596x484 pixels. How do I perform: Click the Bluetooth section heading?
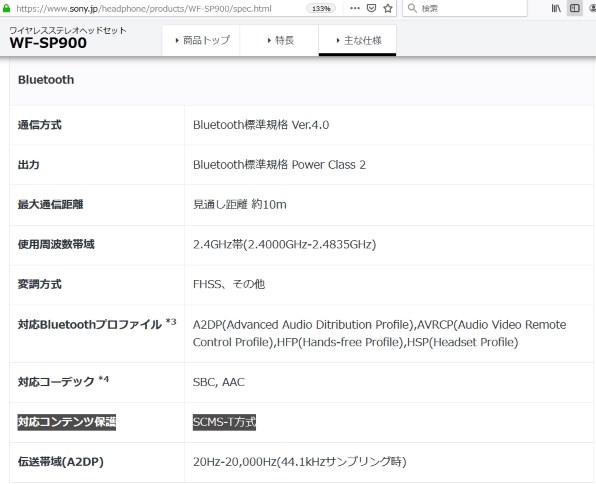pos(46,80)
